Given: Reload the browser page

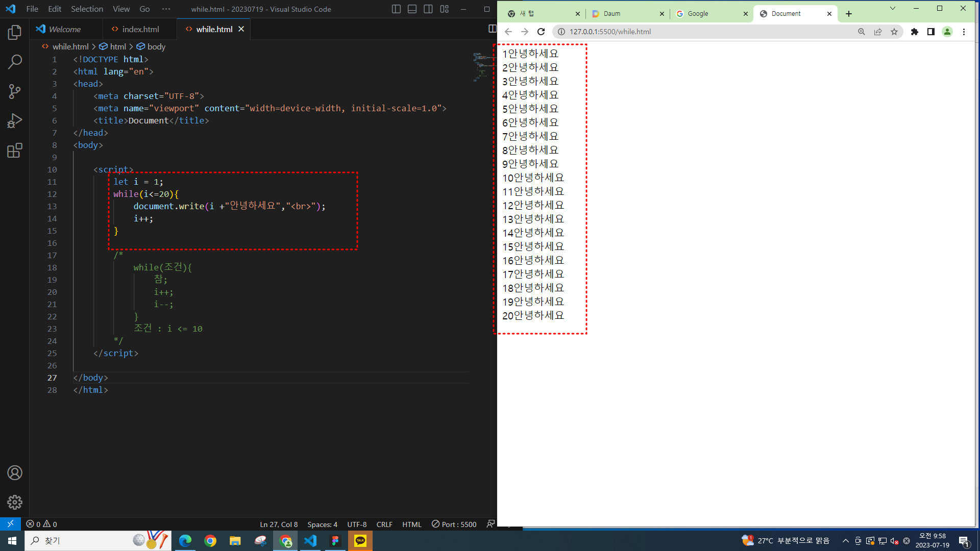Looking at the screenshot, I should (541, 32).
